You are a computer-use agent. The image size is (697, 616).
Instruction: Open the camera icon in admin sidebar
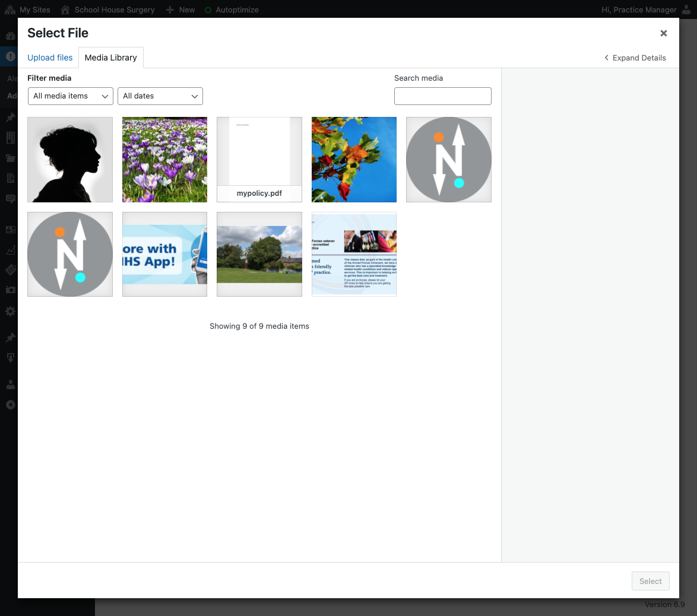10,290
